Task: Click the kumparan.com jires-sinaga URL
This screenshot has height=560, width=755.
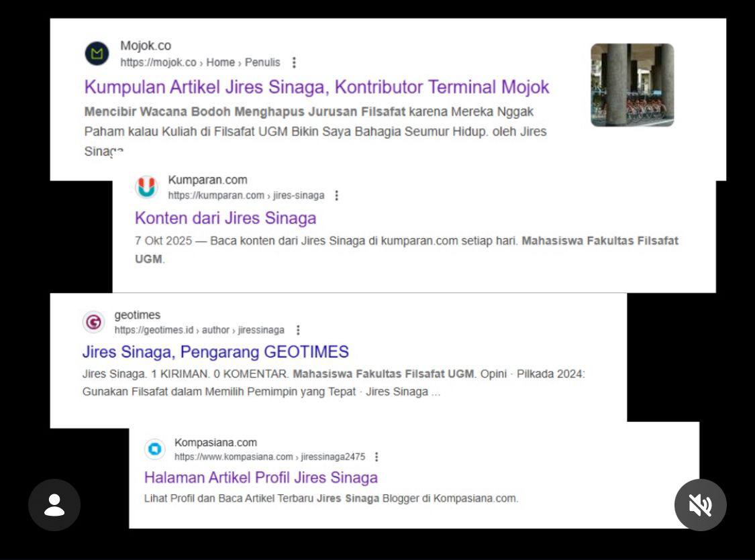Action: coord(246,195)
